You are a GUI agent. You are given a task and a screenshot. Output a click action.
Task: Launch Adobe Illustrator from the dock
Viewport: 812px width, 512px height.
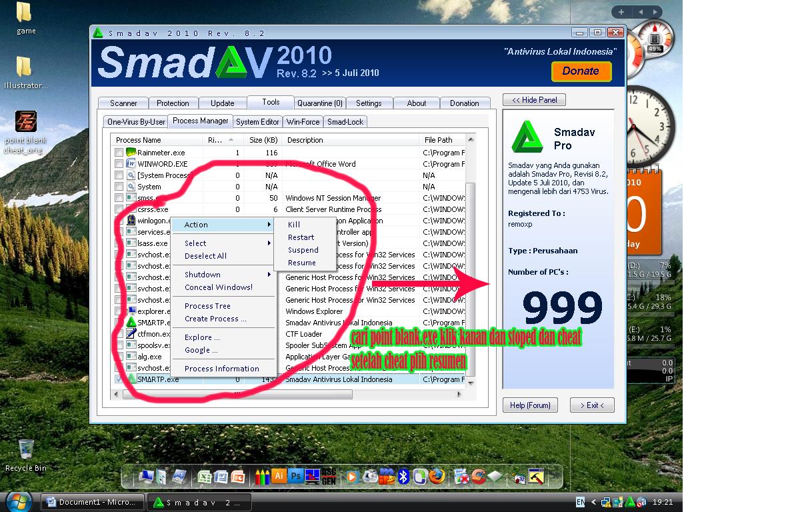pos(279,477)
